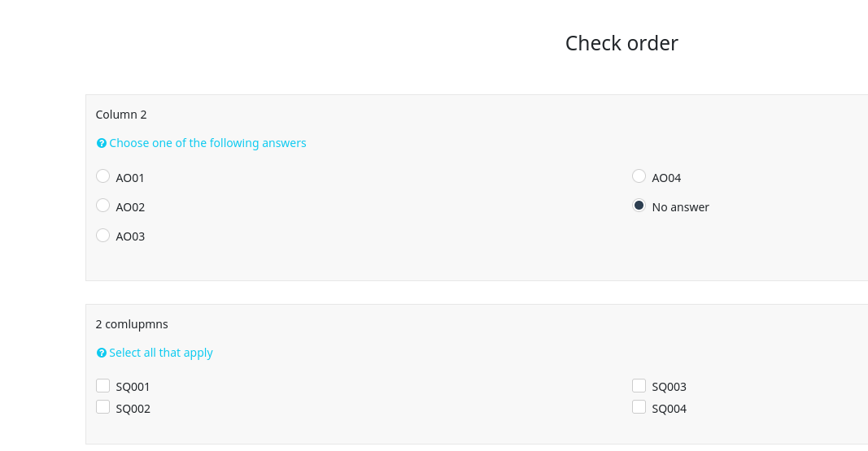Image resolution: width=868 pixels, height=451 pixels.
Task: Toggle the SQ004 checkbox
Action: coord(639,407)
